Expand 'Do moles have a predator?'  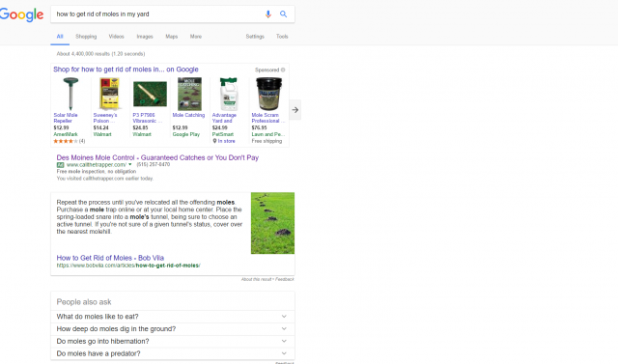click(x=173, y=353)
